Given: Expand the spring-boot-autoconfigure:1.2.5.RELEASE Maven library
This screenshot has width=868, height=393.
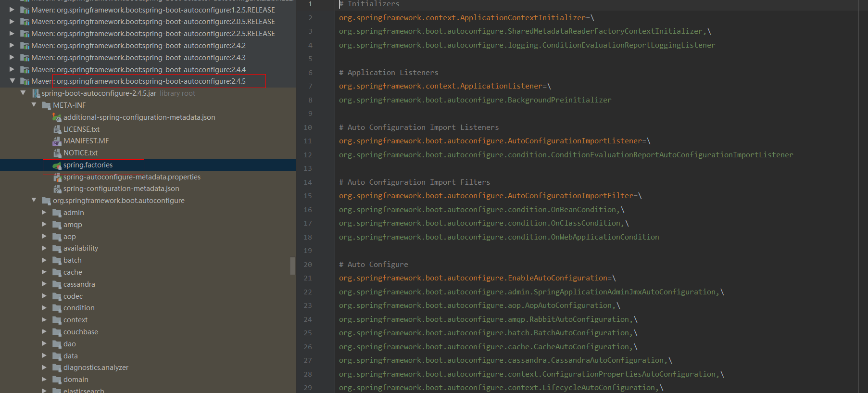Looking at the screenshot, I should (x=12, y=10).
